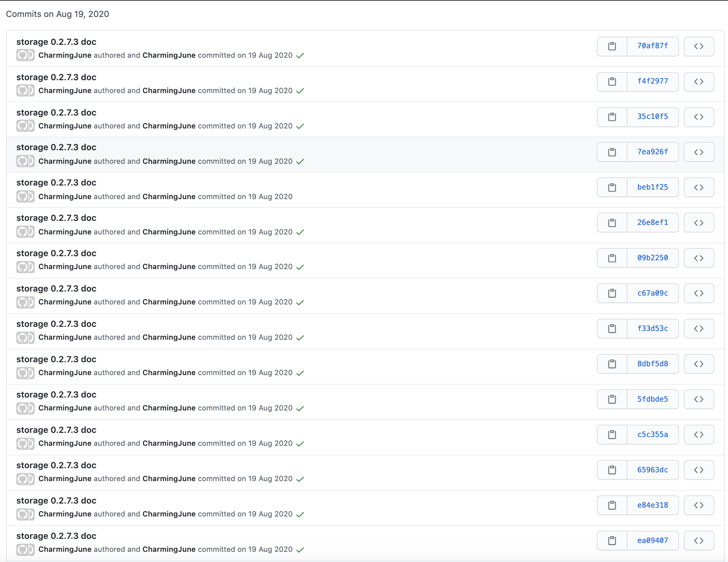Open commit hash link f33d53c
728x562 pixels.
(x=652, y=329)
